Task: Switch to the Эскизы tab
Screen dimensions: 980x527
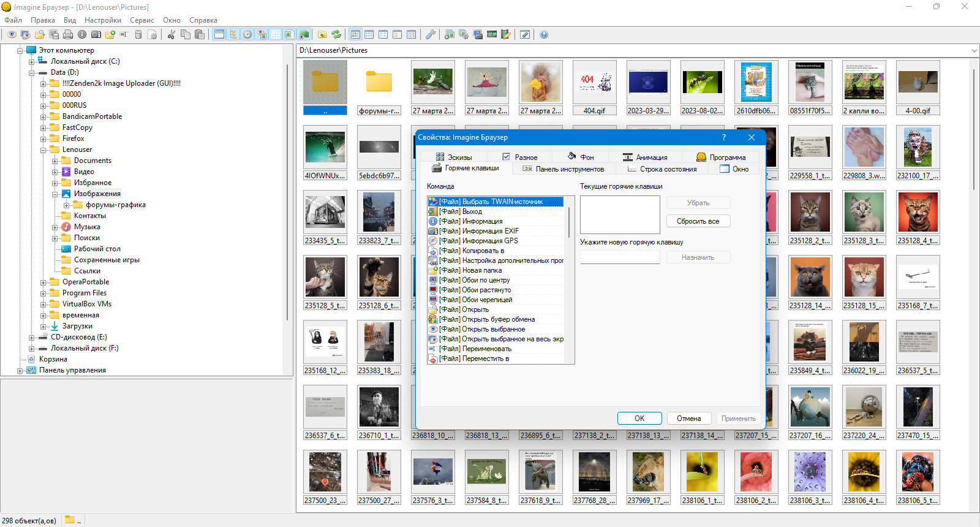Action: coord(454,157)
